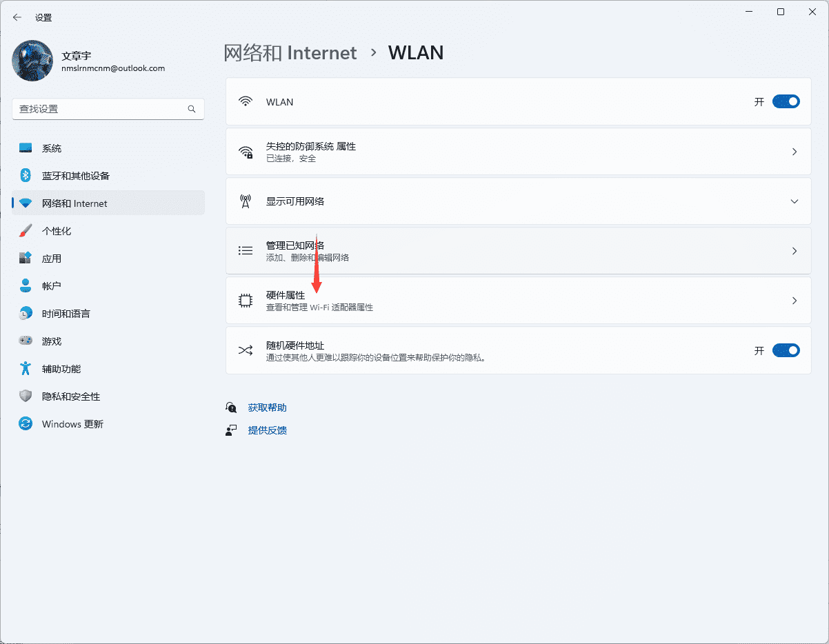Open 硬件属性 via its chevron
829x644 pixels.
click(795, 300)
